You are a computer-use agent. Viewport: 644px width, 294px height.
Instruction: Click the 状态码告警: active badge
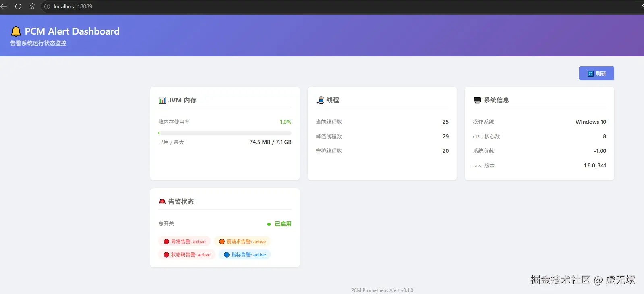[187, 255]
